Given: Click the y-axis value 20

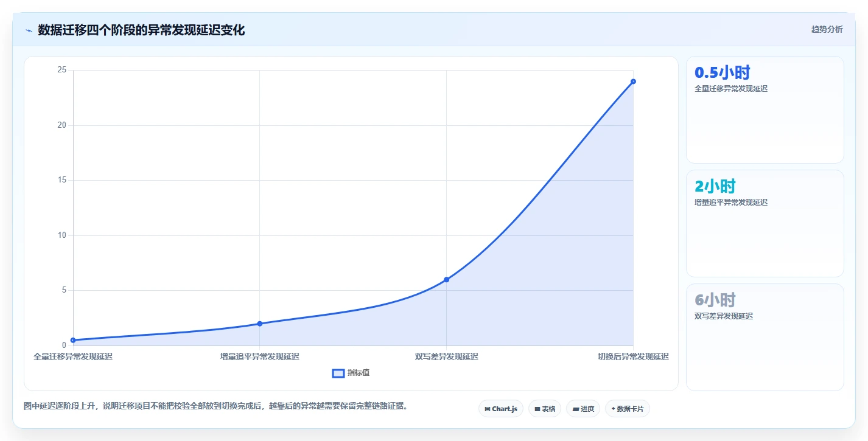Looking at the screenshot, I should click(61, 125).
